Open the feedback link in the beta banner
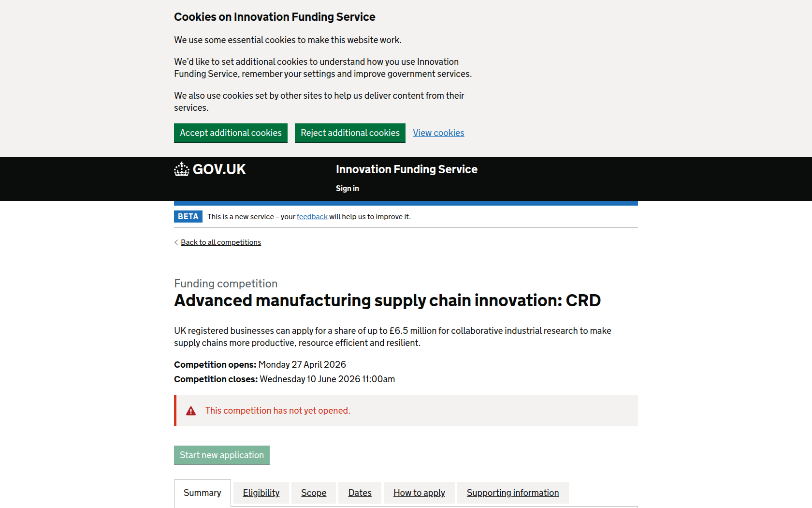 coord(312,217)
